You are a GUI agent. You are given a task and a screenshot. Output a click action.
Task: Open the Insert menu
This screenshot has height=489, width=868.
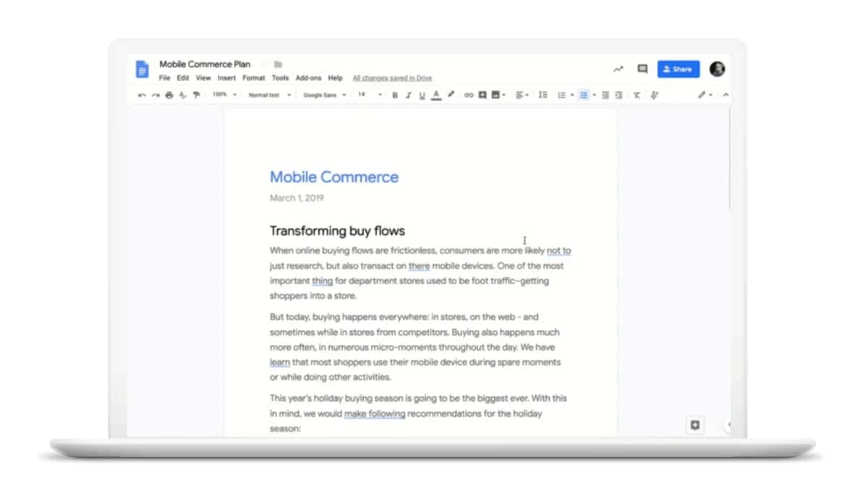tap(226, 78)
